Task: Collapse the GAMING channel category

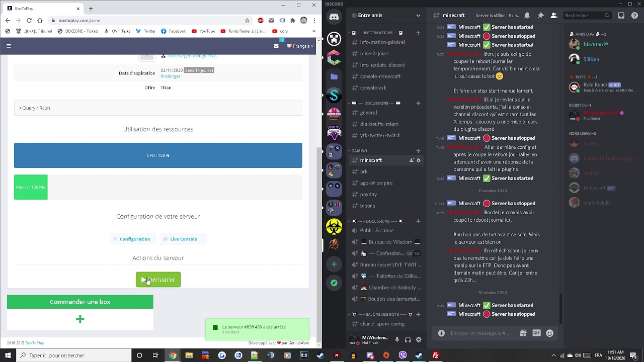Action: 358,151
